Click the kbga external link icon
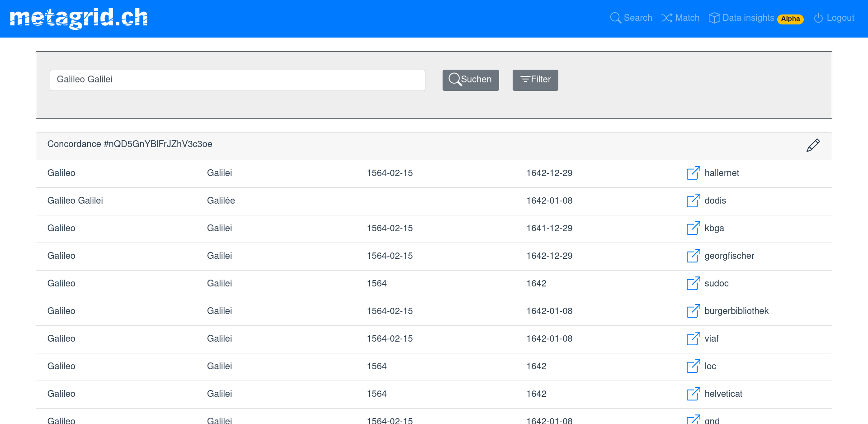Screen dimensions: 868x424 click(x=693, y=228)
